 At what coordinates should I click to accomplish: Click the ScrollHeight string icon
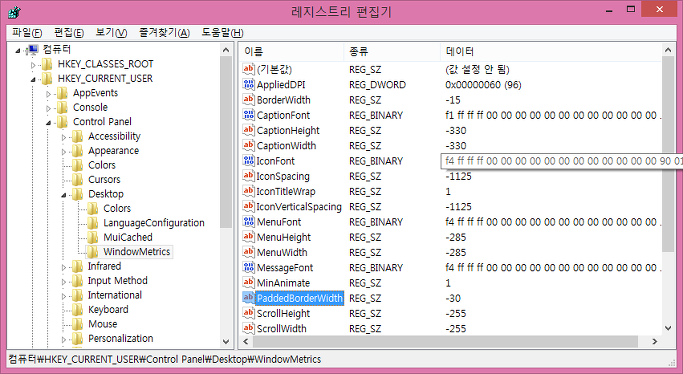248,313
